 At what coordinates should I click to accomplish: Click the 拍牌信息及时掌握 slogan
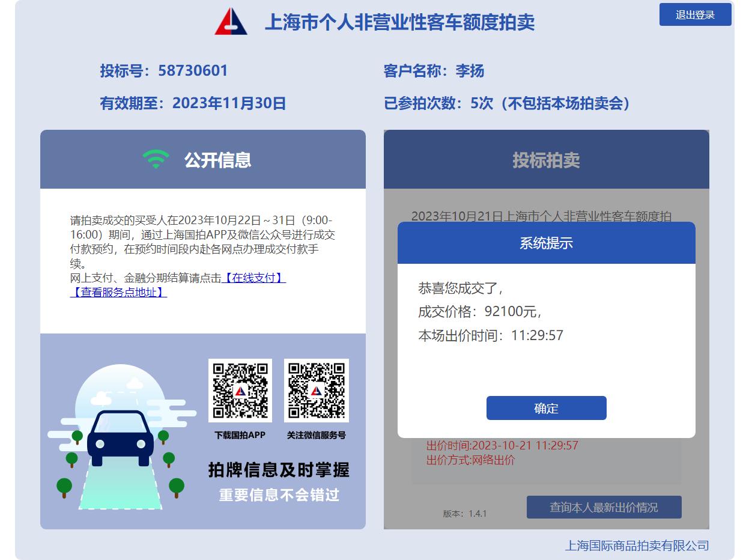pyautogui.click(x=279, y=470)
